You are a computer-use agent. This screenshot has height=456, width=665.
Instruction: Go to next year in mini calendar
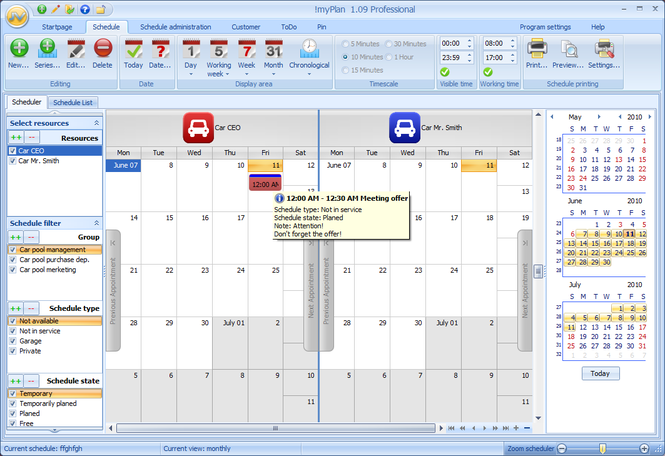click(650, 117)
